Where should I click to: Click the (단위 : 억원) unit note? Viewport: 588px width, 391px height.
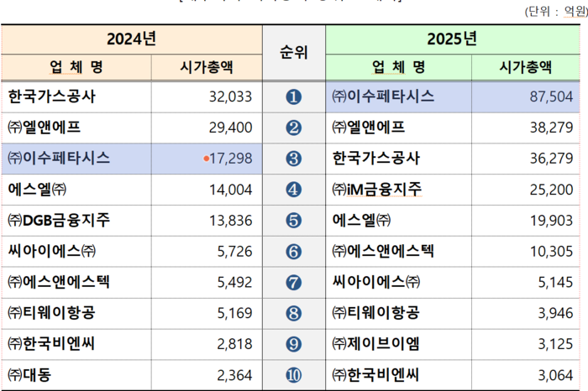556,12
